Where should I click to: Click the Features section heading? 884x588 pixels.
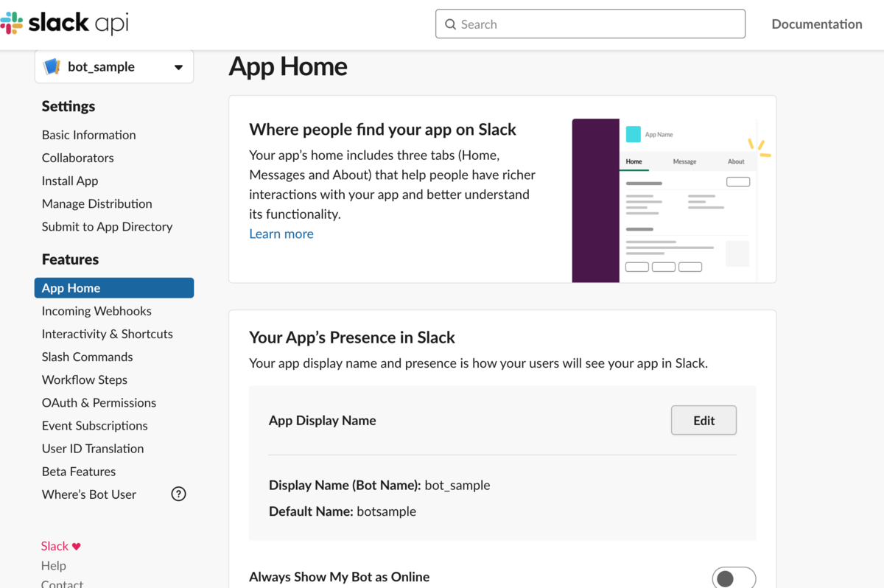tap(70, 259)
